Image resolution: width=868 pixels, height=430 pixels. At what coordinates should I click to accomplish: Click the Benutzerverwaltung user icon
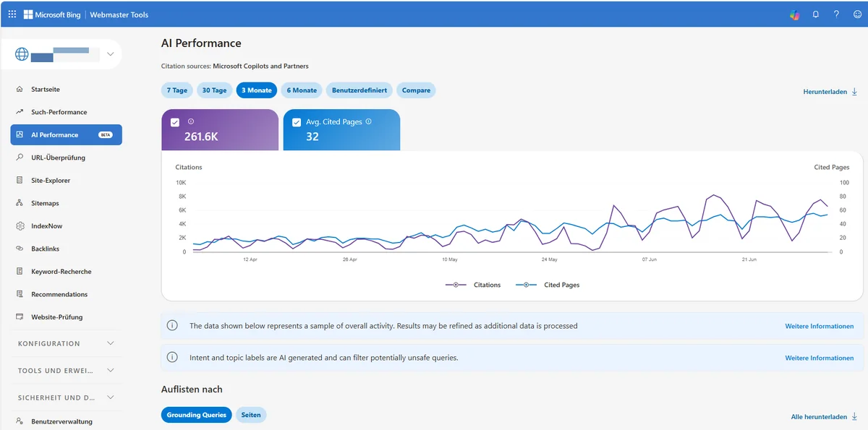click(20, 421)
